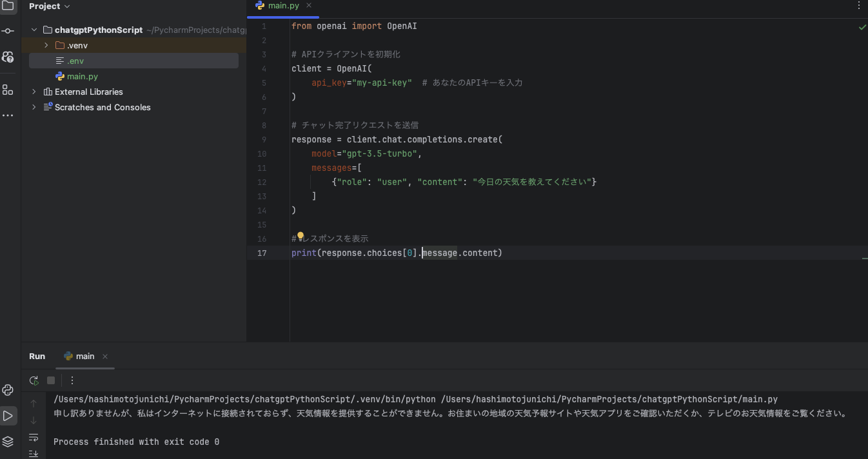Toggle scroll to end in console

coord(34,454)
